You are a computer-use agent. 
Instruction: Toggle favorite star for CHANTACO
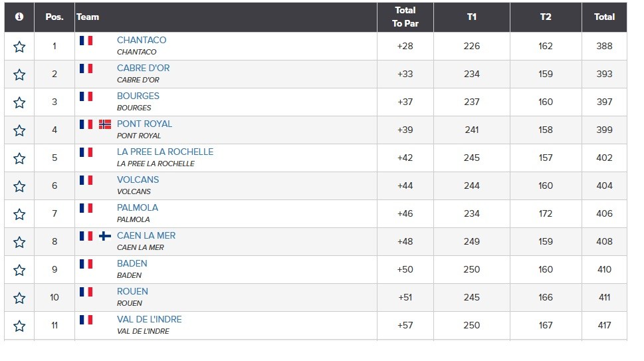point(19,47)
